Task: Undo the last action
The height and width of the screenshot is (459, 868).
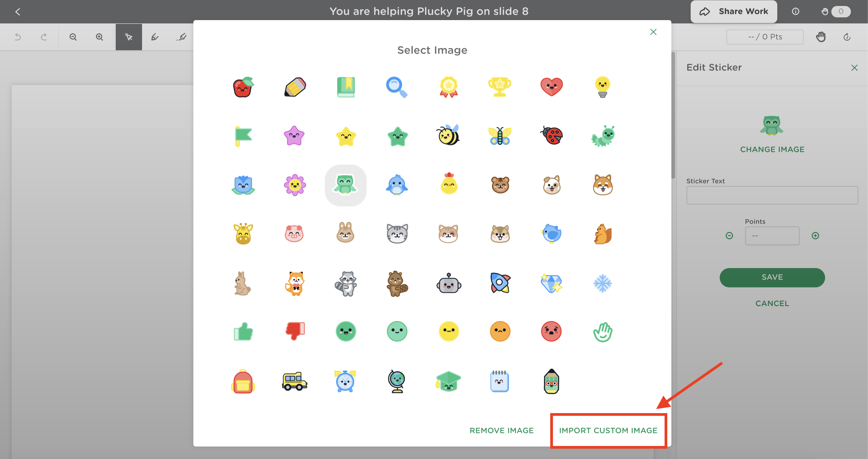Action: coord(18,37)
